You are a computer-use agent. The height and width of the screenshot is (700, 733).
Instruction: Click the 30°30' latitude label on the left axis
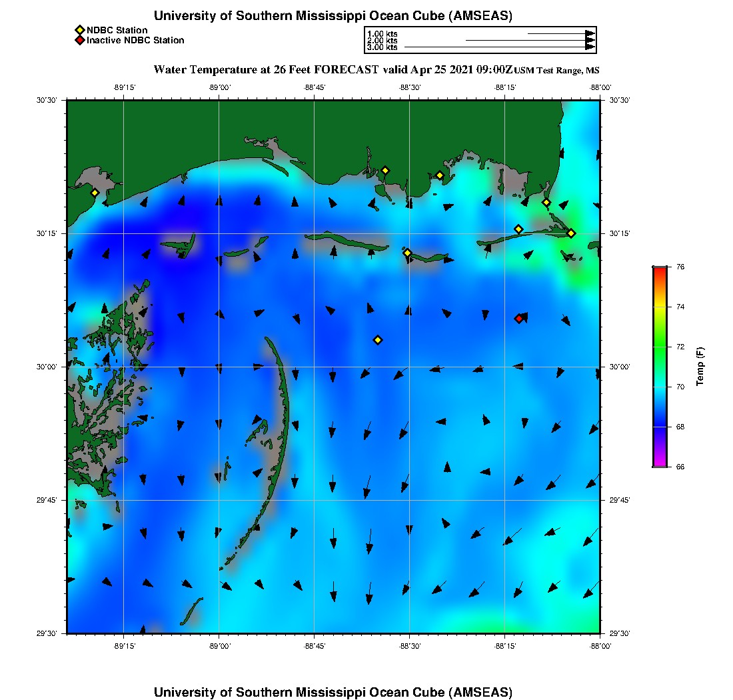(x=46, y=100)
